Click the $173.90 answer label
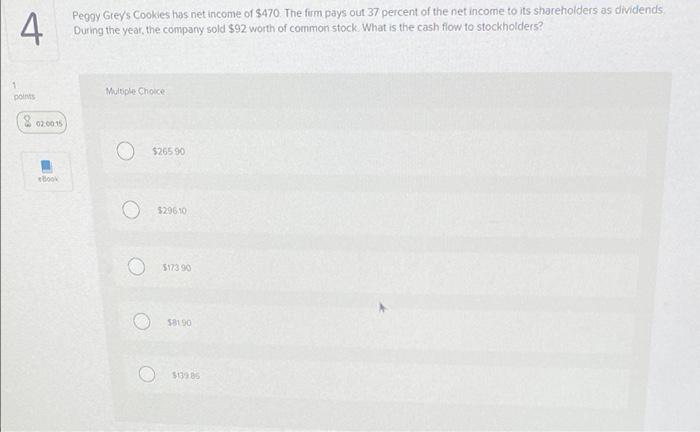The height and width of the screenshot is (432, 700). (x=177, y=268)
